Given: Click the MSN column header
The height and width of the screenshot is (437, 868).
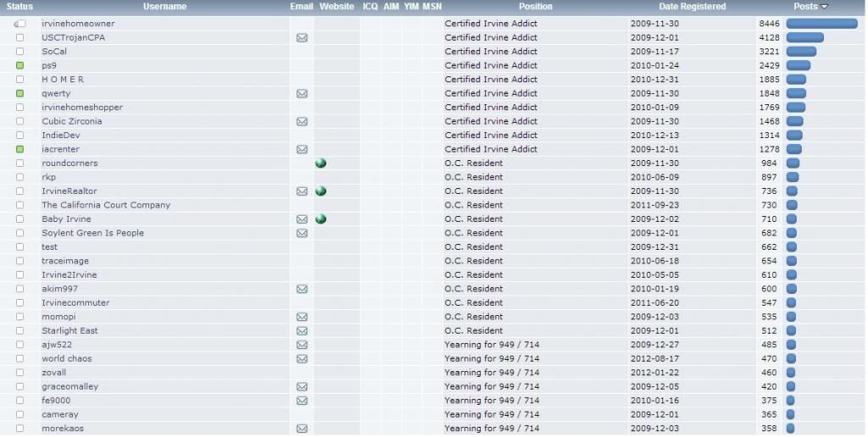Looking at the screenshot, I should (431, 7).
